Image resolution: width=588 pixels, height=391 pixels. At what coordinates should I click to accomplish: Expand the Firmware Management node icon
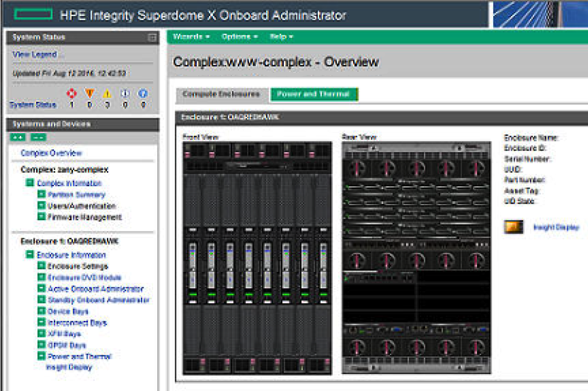point(42,217)
